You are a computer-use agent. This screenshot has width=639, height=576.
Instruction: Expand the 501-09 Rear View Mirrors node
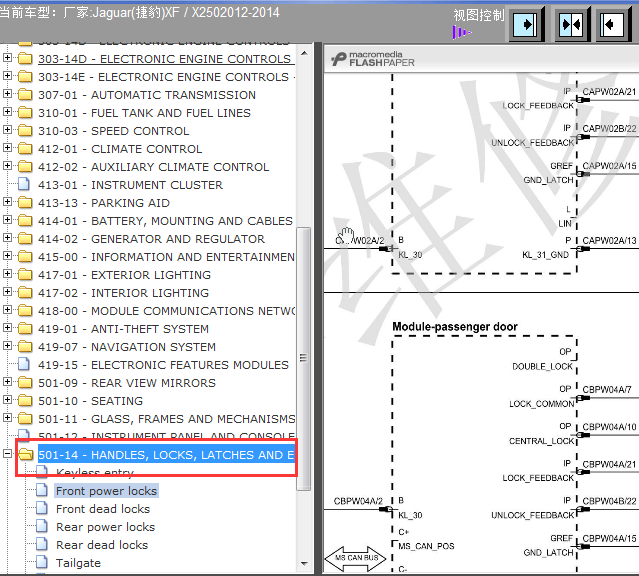pyautogui.click(x=7, y=382)
